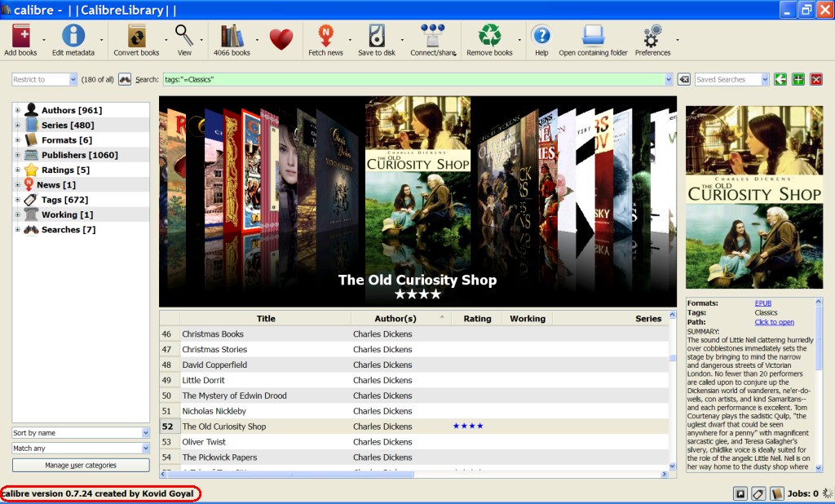Open the Help icon
Viewport: 835px width, 504px height.
(x=541, y=36)
